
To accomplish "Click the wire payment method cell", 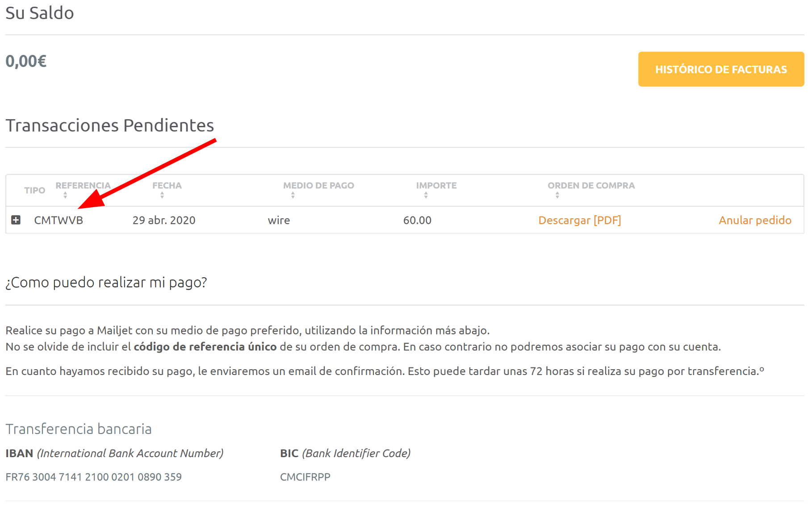I will click(279, 220).
